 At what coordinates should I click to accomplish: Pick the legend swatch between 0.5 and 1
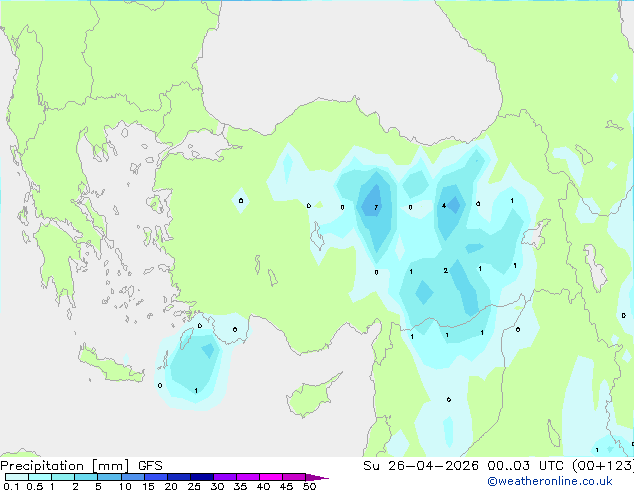[40, 477]
